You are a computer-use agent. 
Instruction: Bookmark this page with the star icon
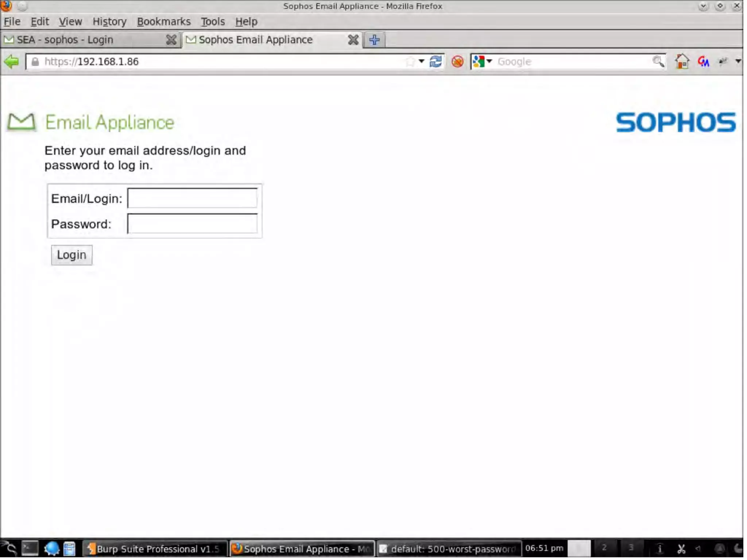click(410, 61)
